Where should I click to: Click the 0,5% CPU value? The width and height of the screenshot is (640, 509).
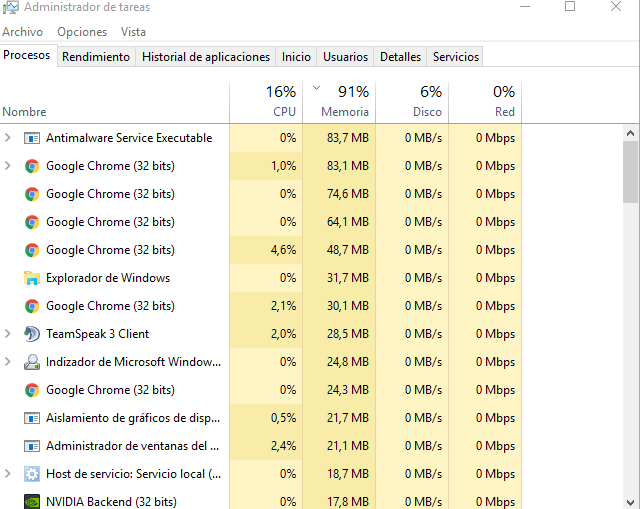pos(284,418)
